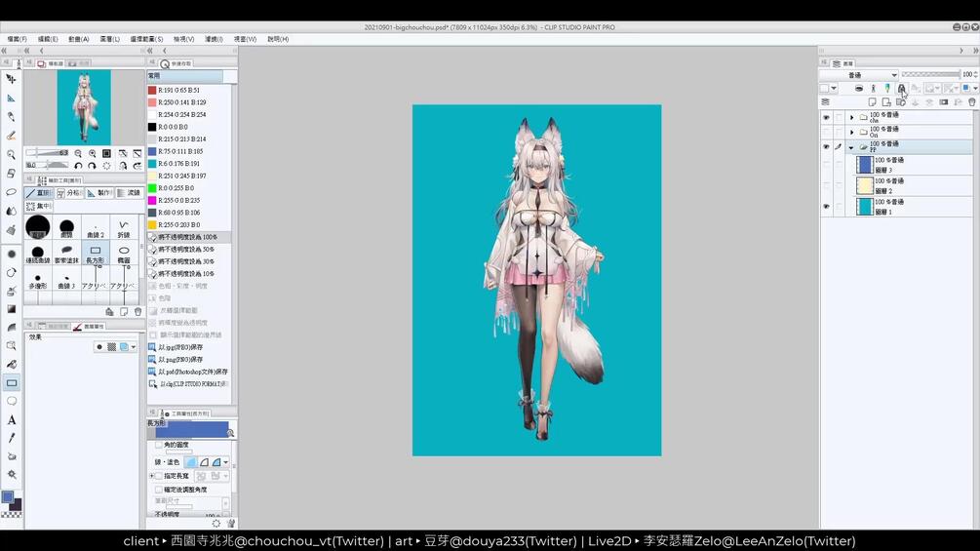The image size is (980, 551).
Task: Click lock layer icon in Layer panel
Action: click(x=901, y=89)
